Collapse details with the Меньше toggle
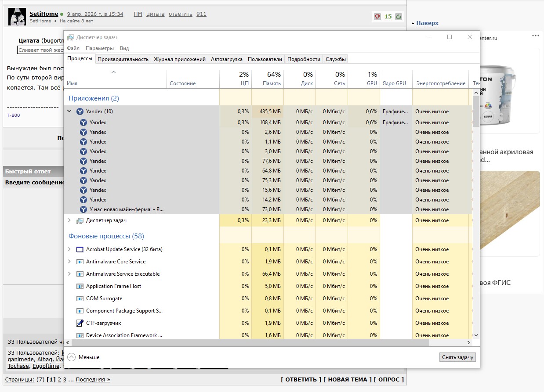This screenshot has height=392, width=544. tap(83, 357)
